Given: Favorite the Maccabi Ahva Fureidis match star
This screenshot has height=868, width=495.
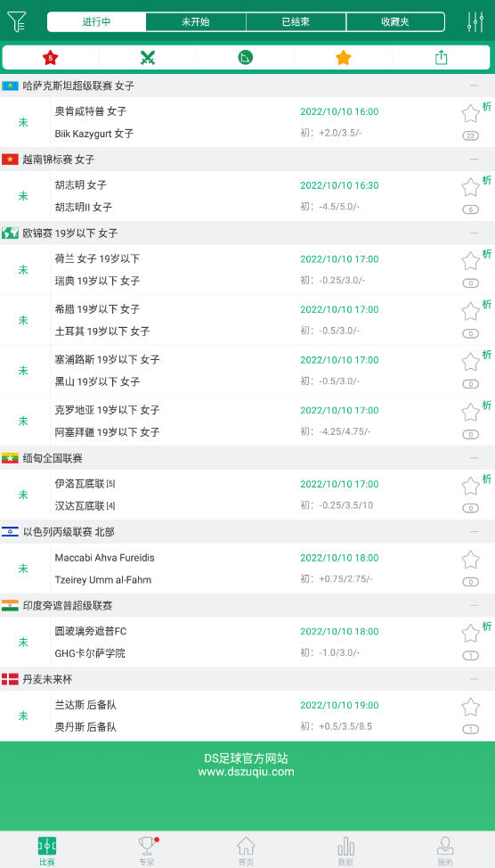Looking at the screenshot, I should 471,560.
